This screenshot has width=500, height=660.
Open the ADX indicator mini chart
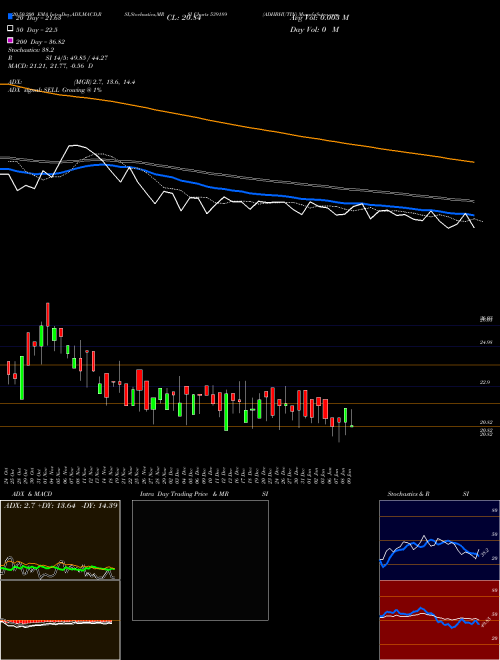tap(60, 540)
